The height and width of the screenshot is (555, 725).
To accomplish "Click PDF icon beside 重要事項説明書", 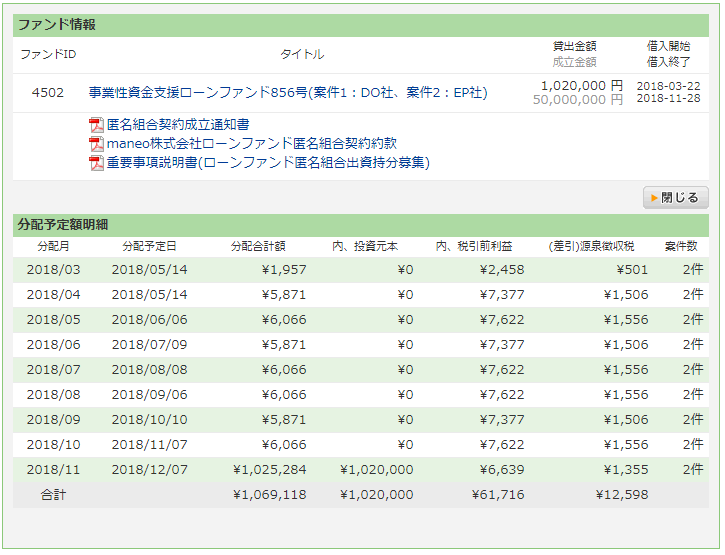I will 96,163.
